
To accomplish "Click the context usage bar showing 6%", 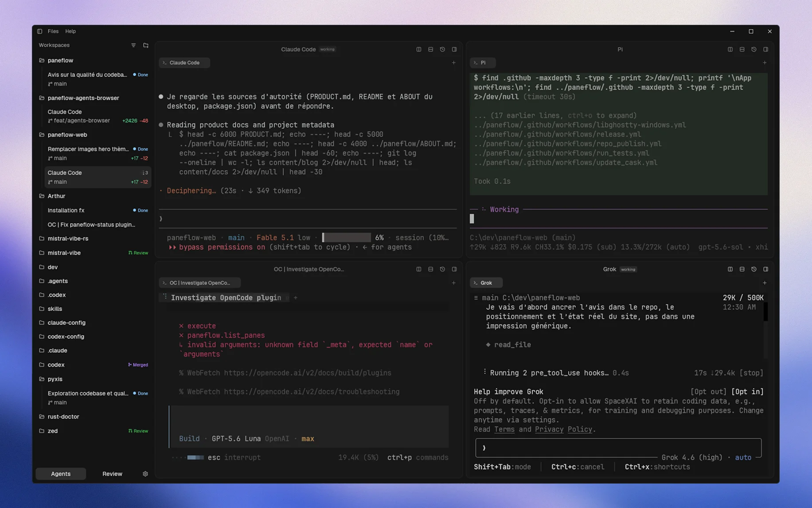I will [346, 238].
